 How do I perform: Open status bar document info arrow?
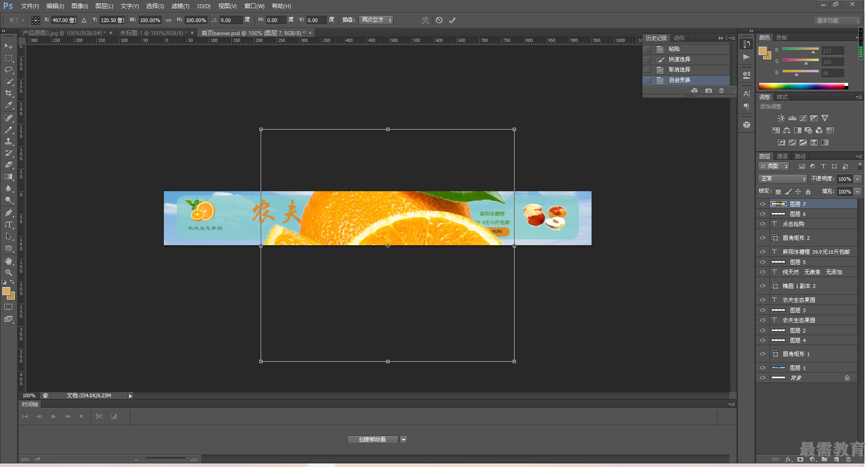pos(131,396)
